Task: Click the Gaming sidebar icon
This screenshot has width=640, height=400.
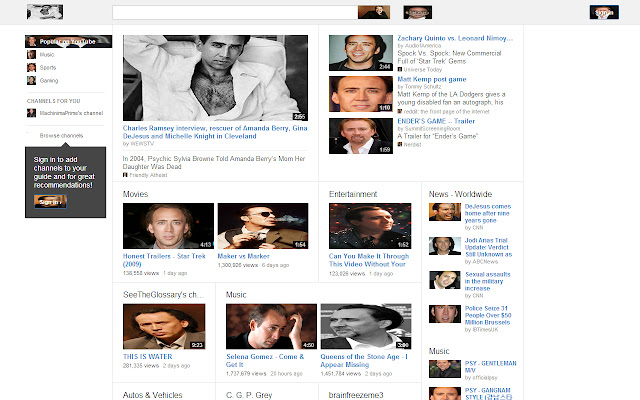Action: pos(31,81)
